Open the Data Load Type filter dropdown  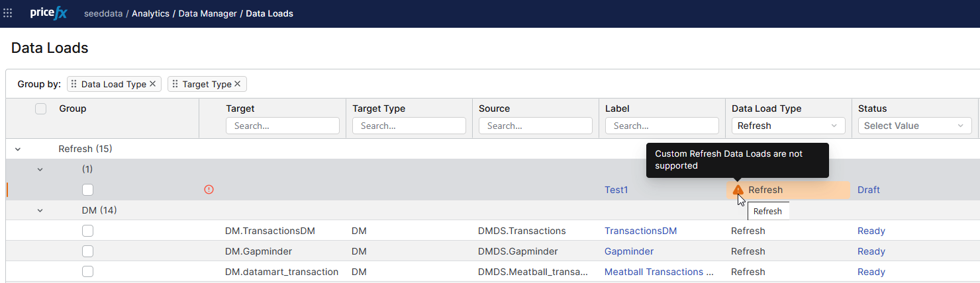pos(788,126)
